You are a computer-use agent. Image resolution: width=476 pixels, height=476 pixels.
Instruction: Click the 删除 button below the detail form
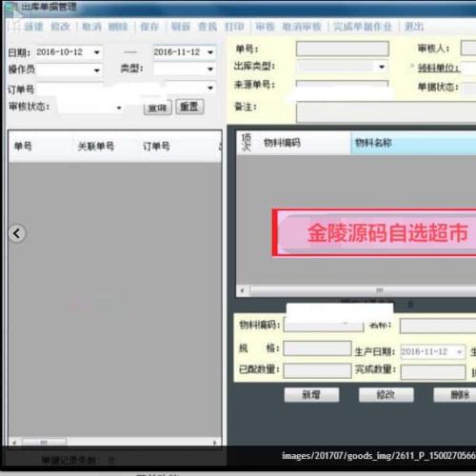pos(455,395)
